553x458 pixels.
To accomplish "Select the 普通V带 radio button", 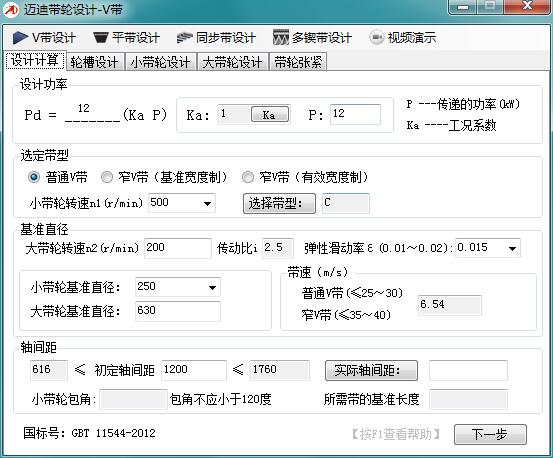I will point(34,177).
